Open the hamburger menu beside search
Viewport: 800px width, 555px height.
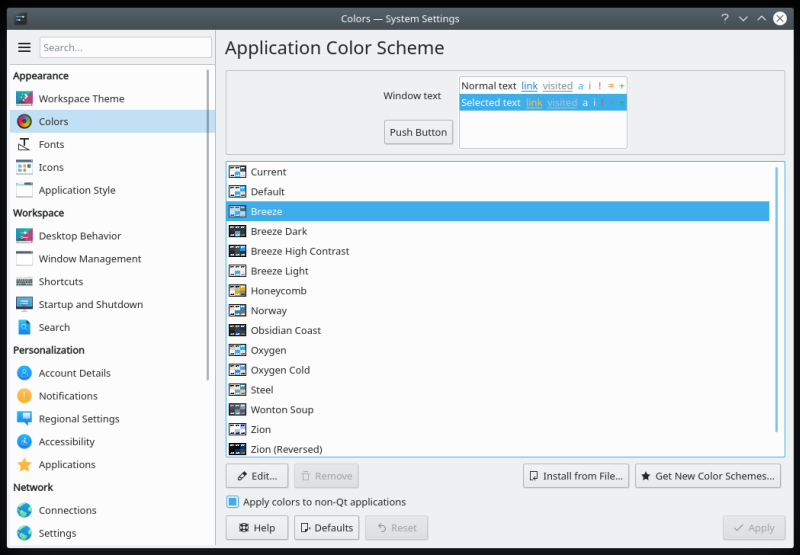point(24,47)
